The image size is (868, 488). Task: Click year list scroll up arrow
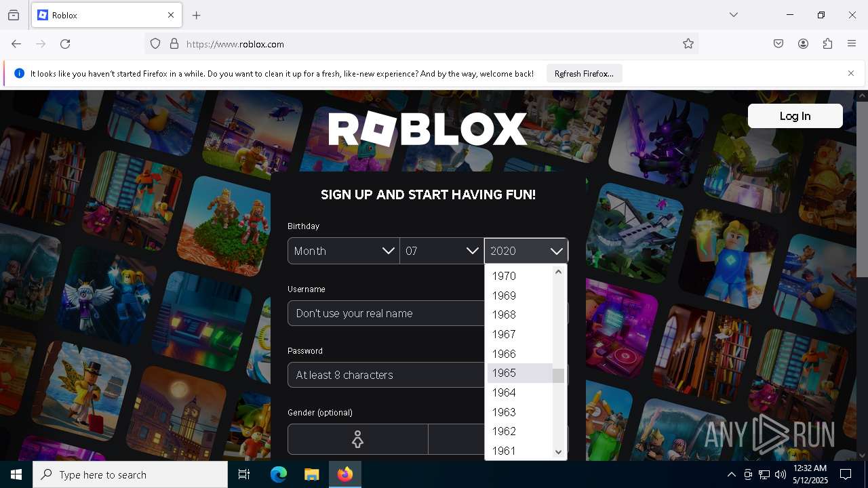(x=559, y=272)
